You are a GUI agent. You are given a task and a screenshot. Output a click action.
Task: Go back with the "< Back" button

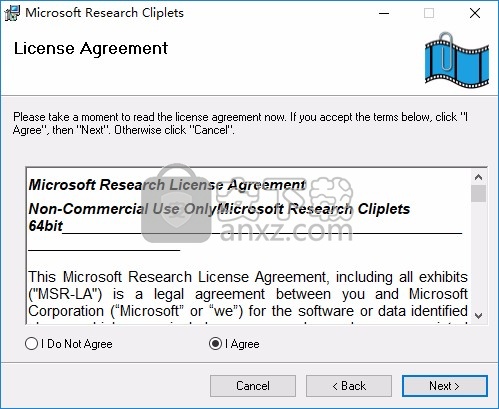349,386
